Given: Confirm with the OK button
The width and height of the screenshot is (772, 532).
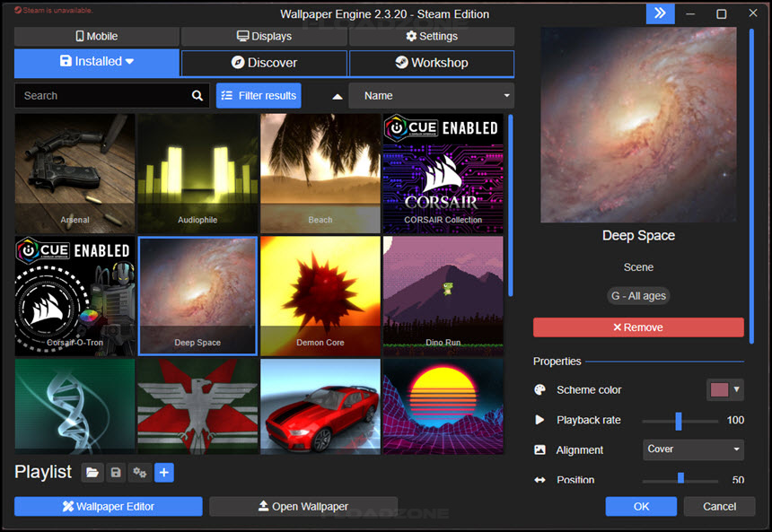Looking at the screenshot, I should (x=641, y=506).
